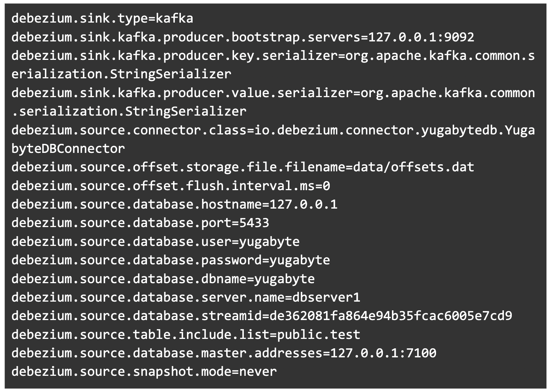Click the producer.key.serializer property line

pyautogui.click(x=273, y=56)
